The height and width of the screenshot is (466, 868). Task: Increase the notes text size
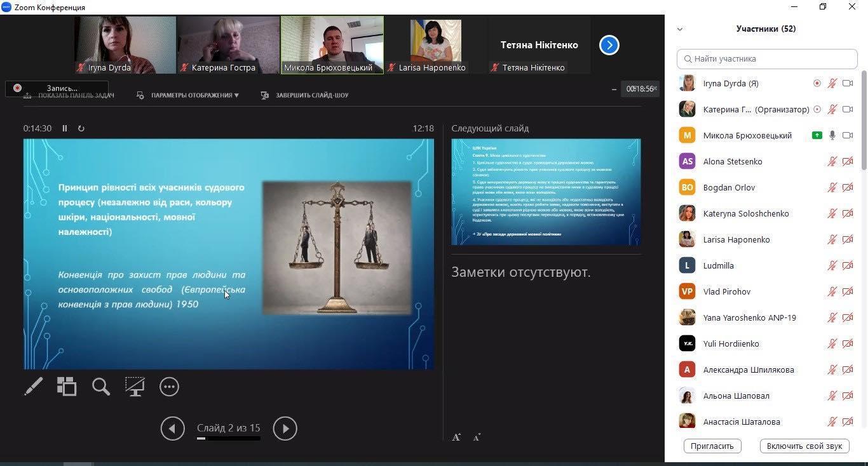[456, 437]
